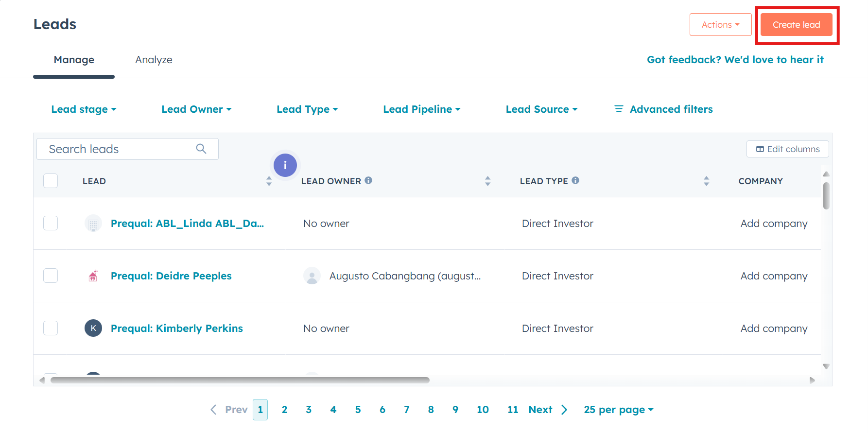Select the Manage tab
Image resolution: width=868 pixels, height=433 pixels.
[74, 60]
